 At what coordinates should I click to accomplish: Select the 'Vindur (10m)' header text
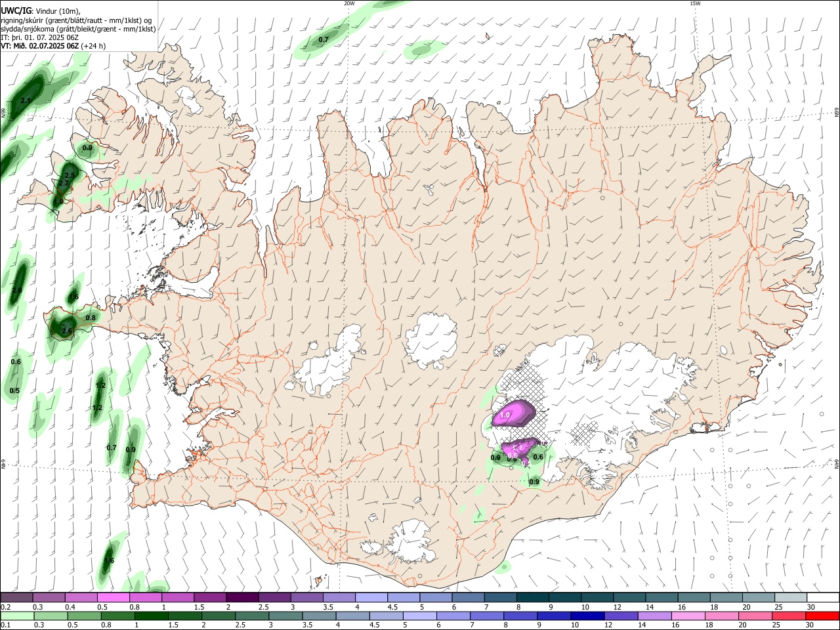coord(58,11)
